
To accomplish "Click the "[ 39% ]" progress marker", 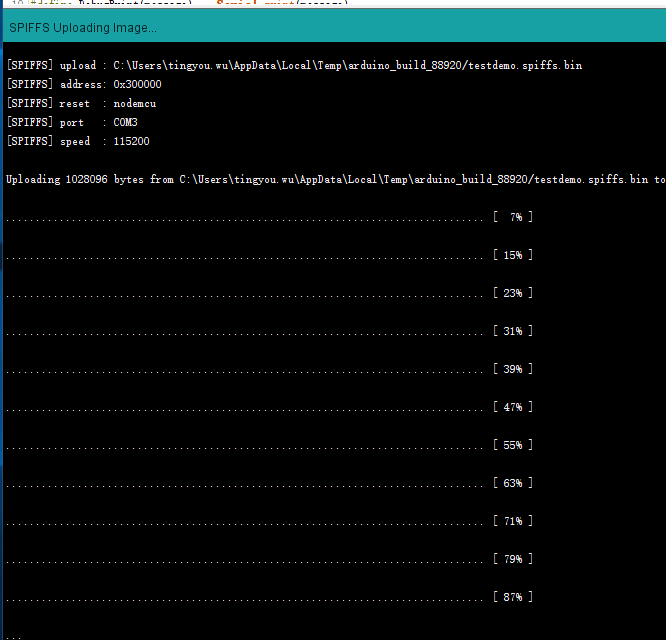I will coord(513,369).
